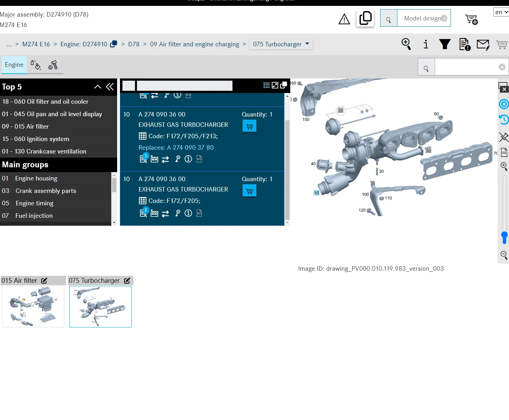509x420 pixels.
Task: Open the email compose envelope icon
Action: point(483,45)
